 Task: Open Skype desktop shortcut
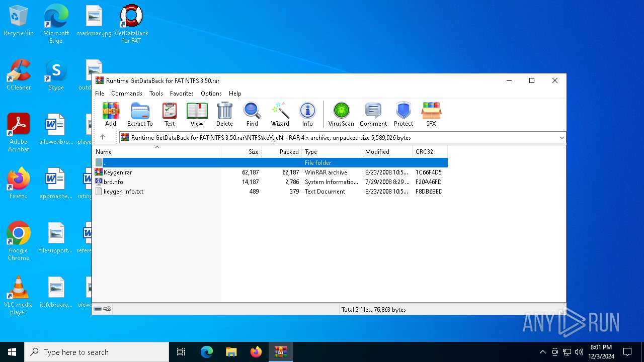coord(56,75)
